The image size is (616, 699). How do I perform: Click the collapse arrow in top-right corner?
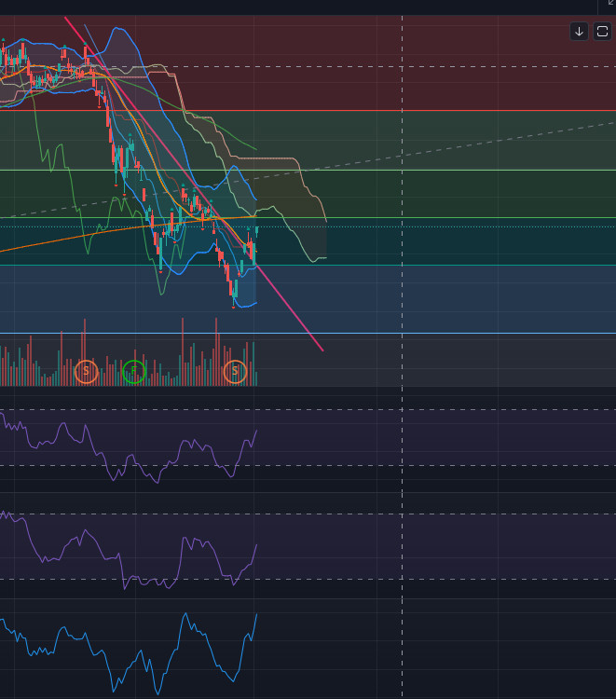[x=610, y=4]
